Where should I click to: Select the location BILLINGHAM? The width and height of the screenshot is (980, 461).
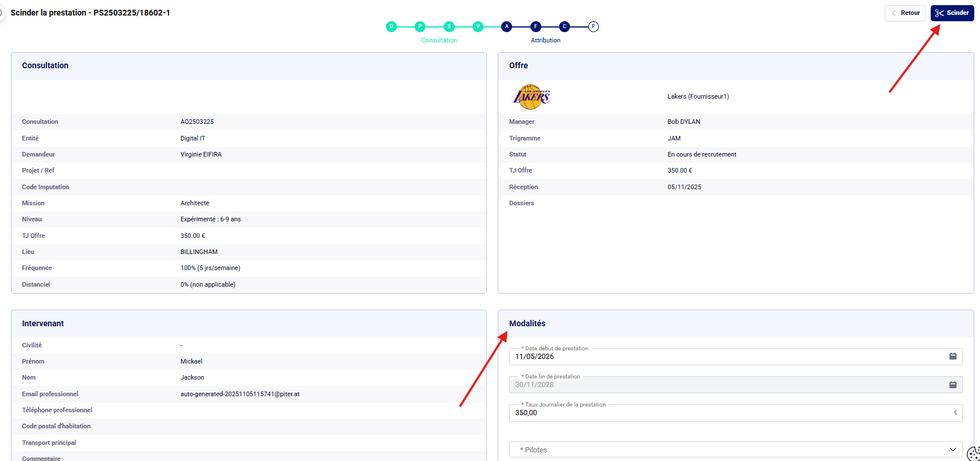coord(199,252)
